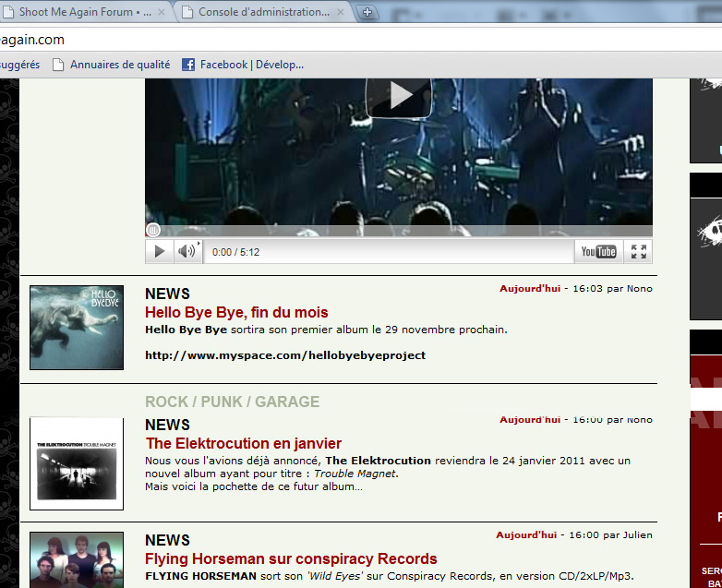The width and height of the screenshot is (722, 588).
Task: Click the Flying Horseman band photo thumbnail
Action: coord(77,560)
